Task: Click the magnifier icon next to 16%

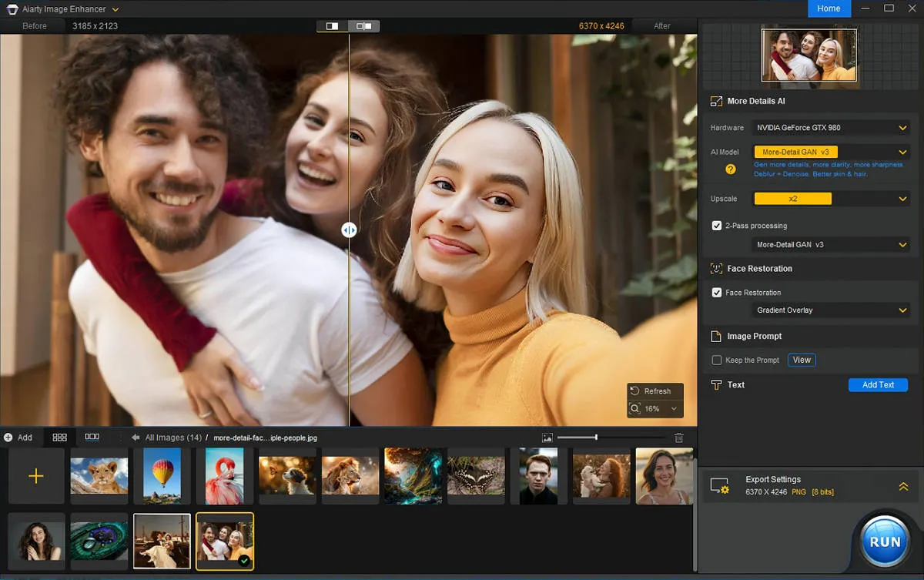Action: point(635,409)
